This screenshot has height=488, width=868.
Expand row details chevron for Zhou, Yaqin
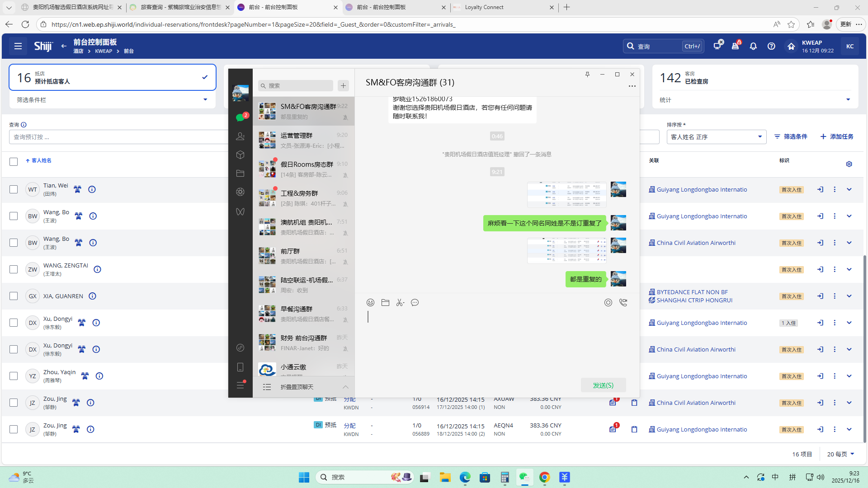point(849,376)
